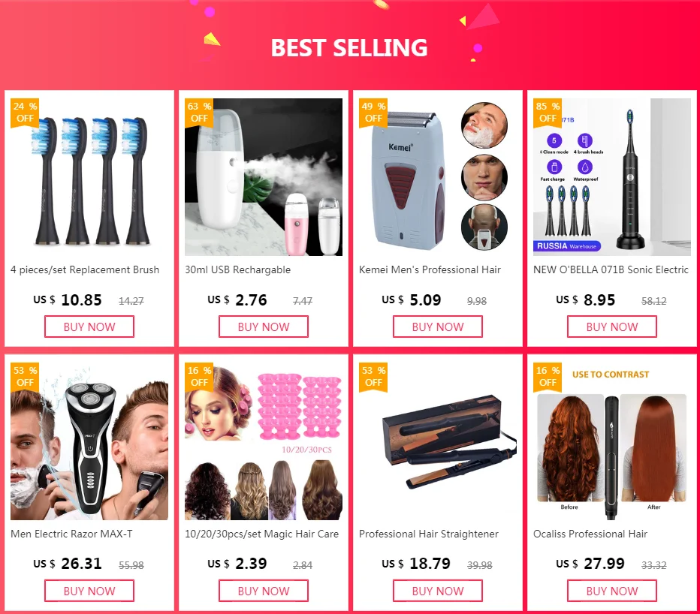
Task: Buy the Ocaliss straightener priced 27.99
Action: 612,591
